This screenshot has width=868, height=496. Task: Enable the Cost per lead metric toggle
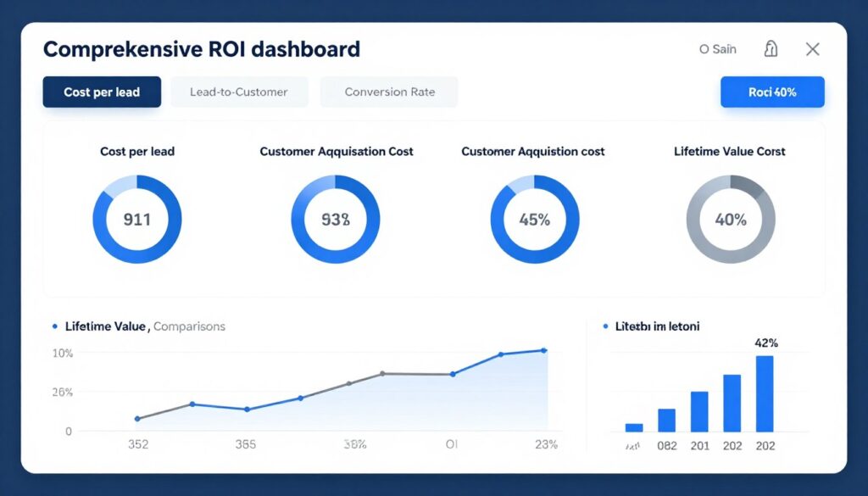pos(102,92)
